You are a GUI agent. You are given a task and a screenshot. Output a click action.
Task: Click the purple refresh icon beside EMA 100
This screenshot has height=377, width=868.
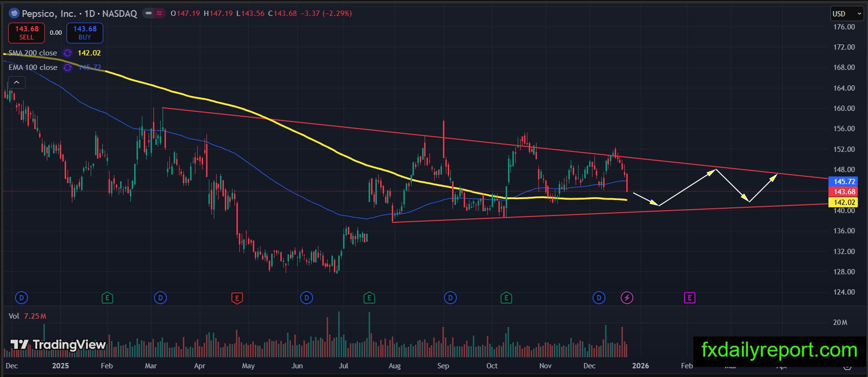[x=68, y=67]
